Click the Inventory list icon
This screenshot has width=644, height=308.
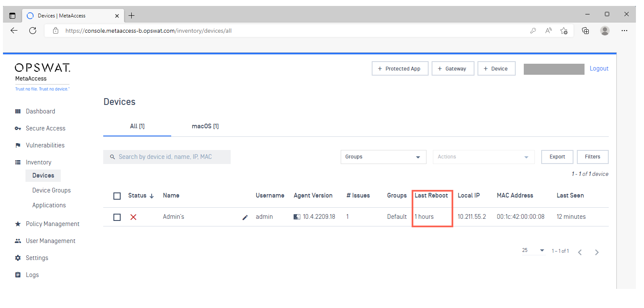pos(18,162)
